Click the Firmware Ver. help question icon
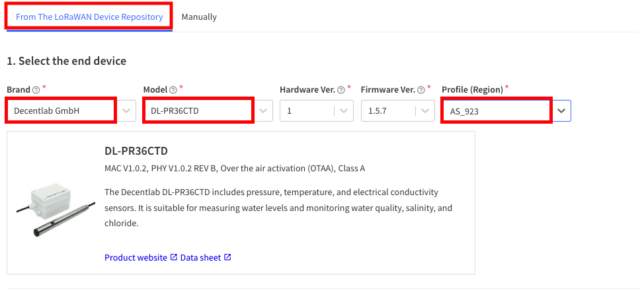The height and width of the screenshot is (291, 644). [421, 89]
